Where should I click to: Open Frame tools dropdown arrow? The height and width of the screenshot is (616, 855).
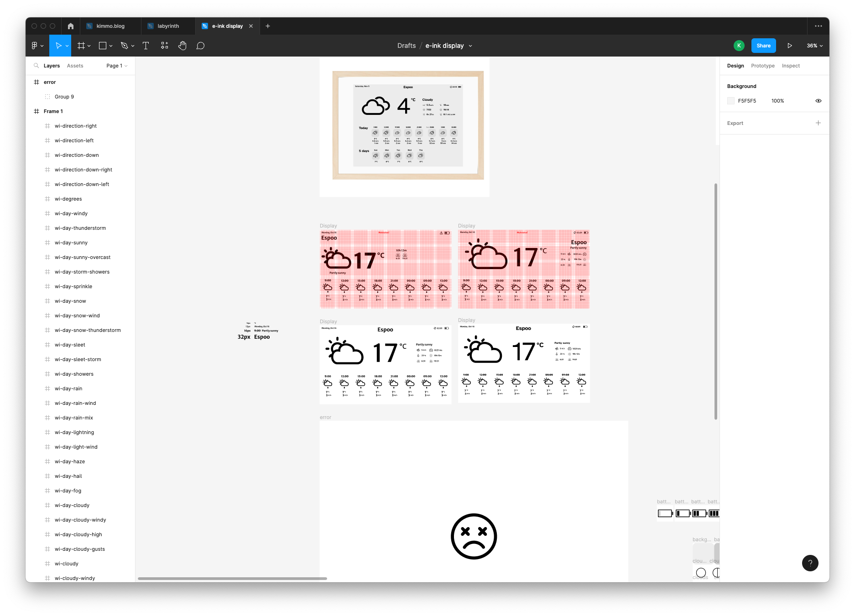coord(89,46)
